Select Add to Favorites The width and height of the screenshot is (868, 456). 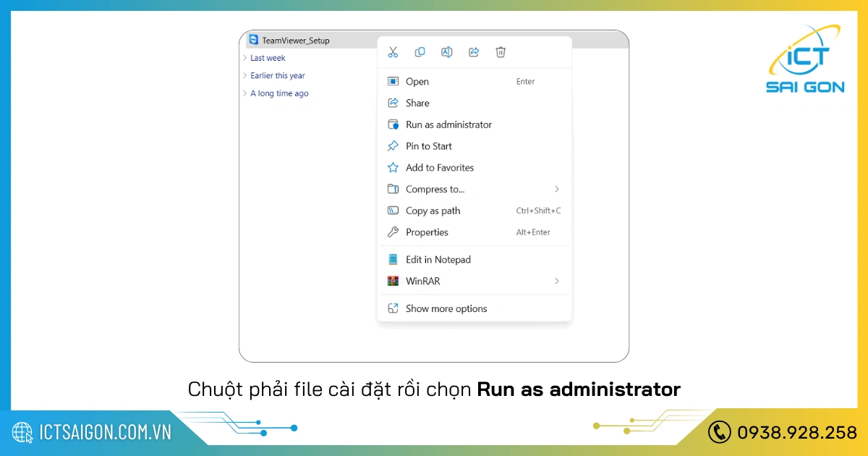(440, 168)
